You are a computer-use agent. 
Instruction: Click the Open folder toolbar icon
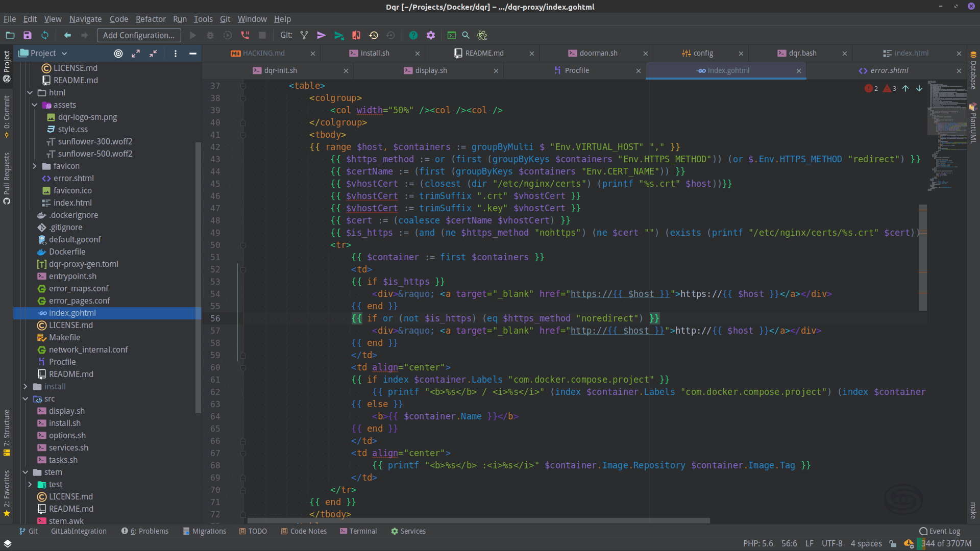10,35
